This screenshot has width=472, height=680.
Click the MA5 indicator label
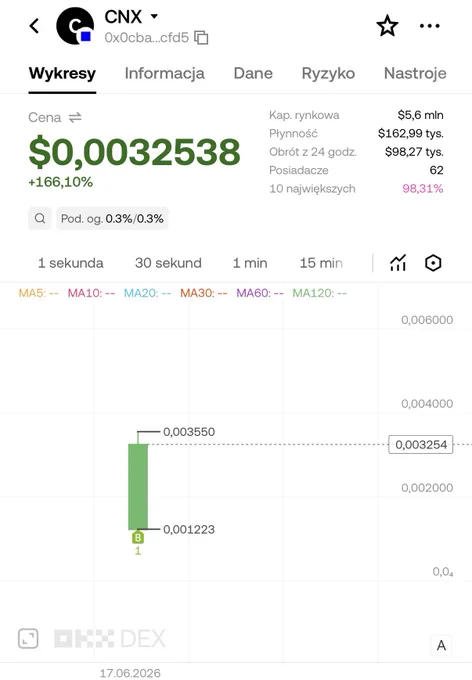tap(39, 293)
